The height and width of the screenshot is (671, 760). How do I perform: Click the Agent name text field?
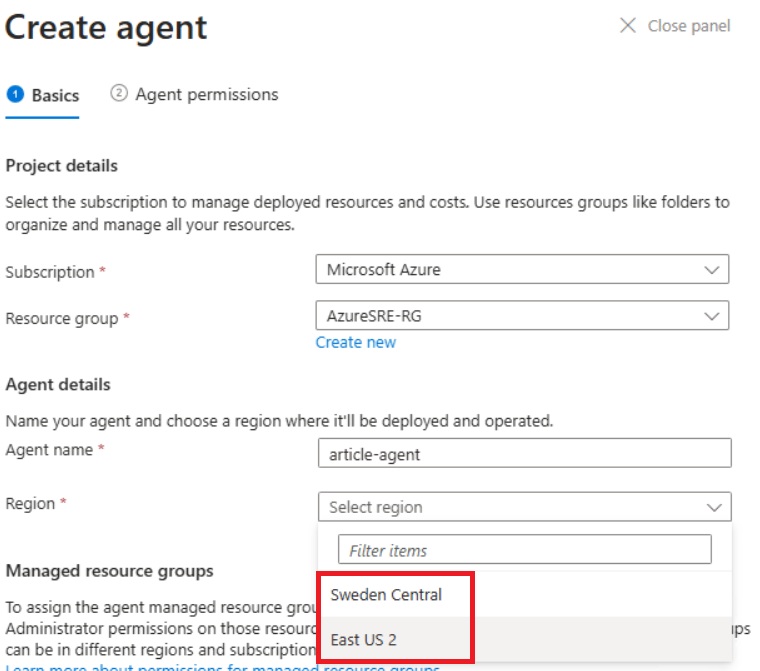pyautogui.click(x=524, y=454)
